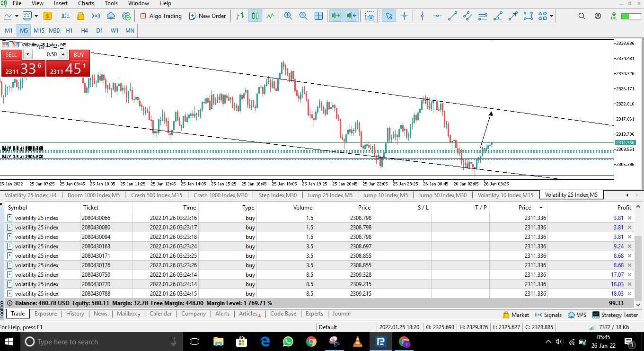
Task: Open the Market link in Toolbox bar
Action: pyautogui.click(x=516, y=315)
